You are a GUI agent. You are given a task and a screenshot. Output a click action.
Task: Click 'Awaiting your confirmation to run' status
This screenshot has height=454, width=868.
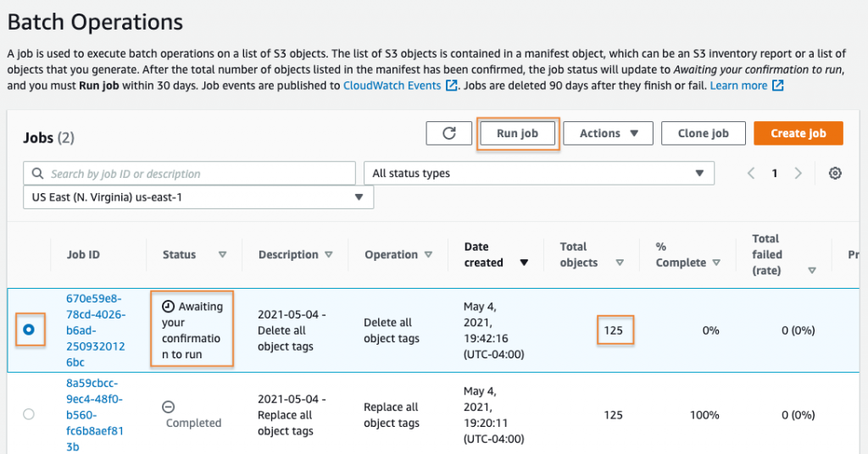(192, 330)
